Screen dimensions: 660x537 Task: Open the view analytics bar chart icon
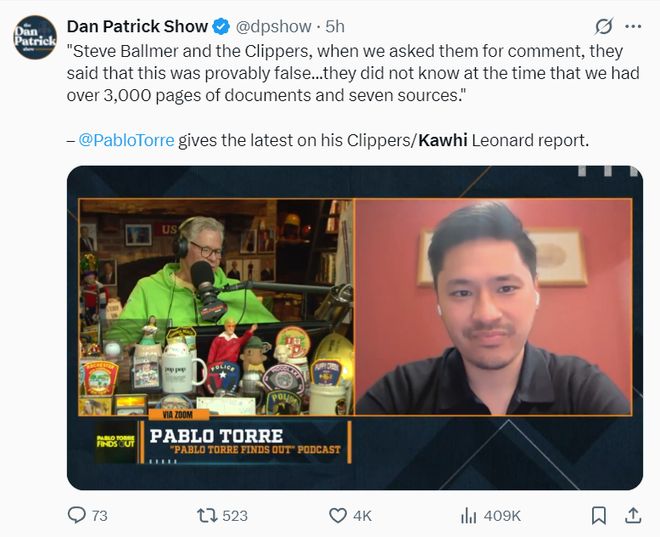click(468, 515)
